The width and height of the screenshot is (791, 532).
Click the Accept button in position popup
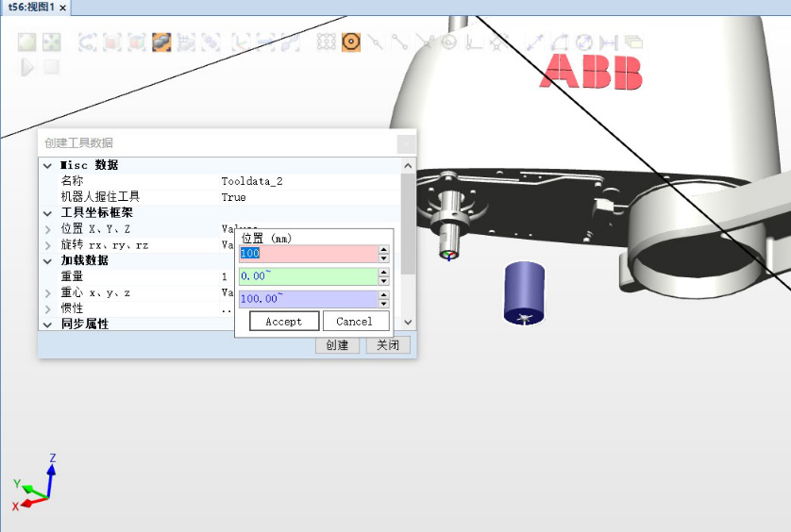[x=283, y=322]
